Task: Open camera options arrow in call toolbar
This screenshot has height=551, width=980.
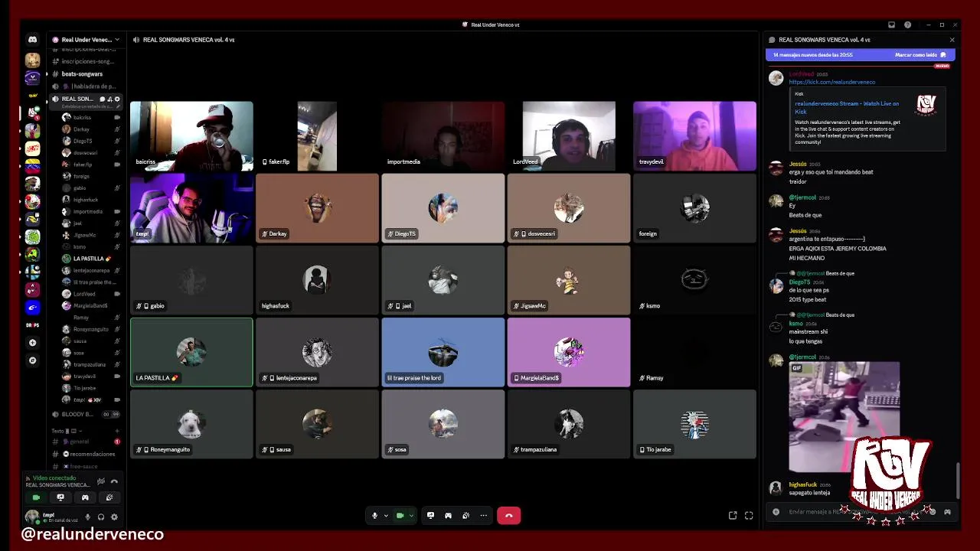Action: click(411, 516)
